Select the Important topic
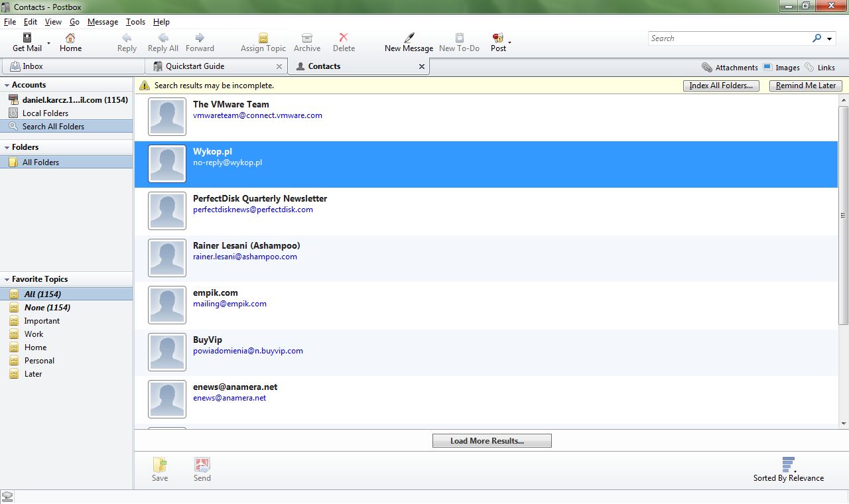849x504 pixels. [x=66, y=321]
